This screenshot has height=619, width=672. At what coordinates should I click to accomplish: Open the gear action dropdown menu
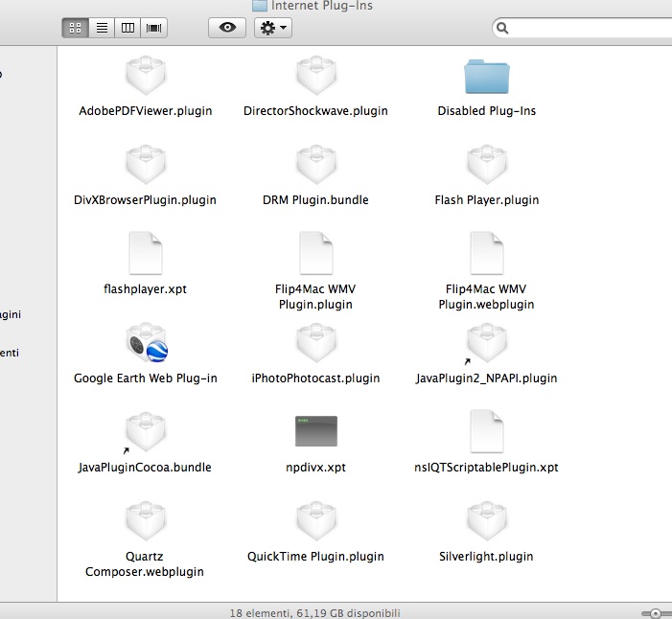(x=273, y=29)
